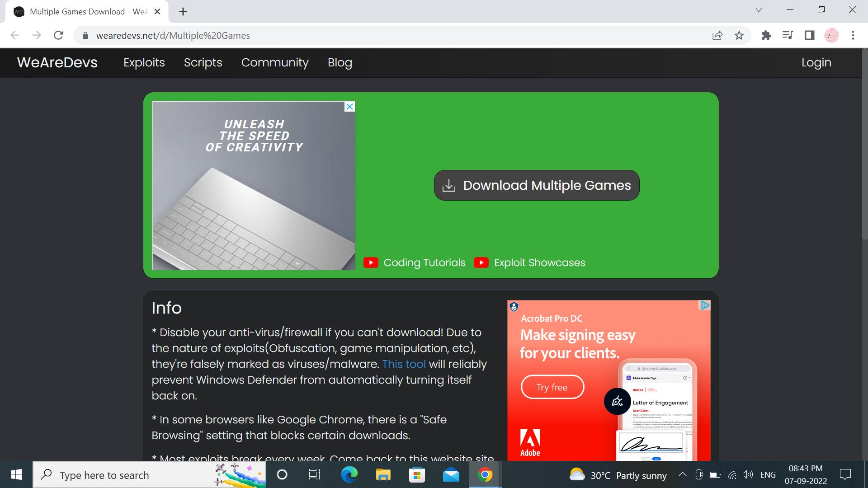
Task: Click Meet Now tray icon
Action: [x=699, y=474]
